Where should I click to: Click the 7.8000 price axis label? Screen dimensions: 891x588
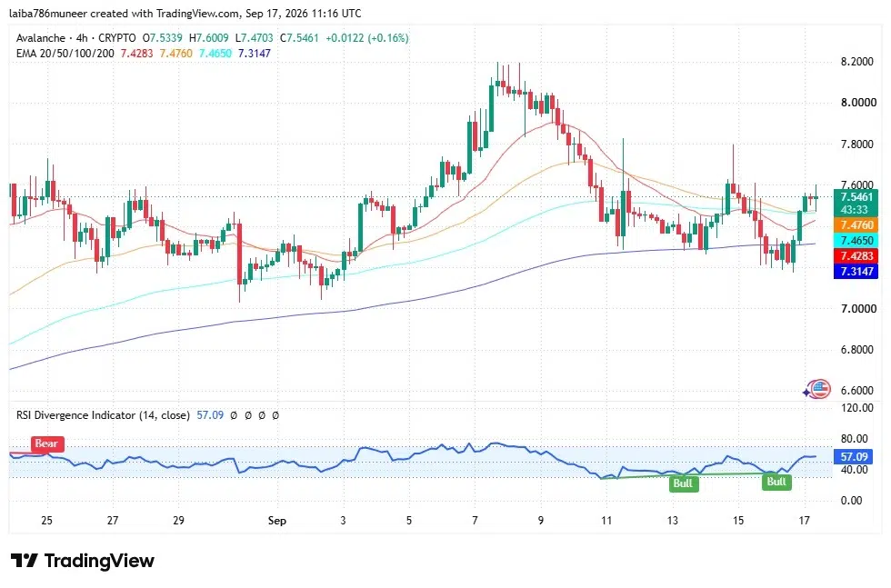click(856, 145)
